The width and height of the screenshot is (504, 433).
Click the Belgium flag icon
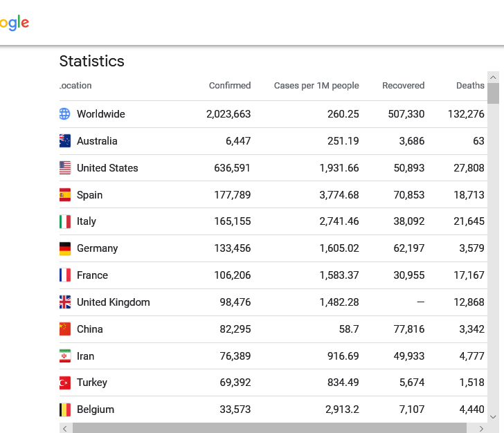point(65,409)
